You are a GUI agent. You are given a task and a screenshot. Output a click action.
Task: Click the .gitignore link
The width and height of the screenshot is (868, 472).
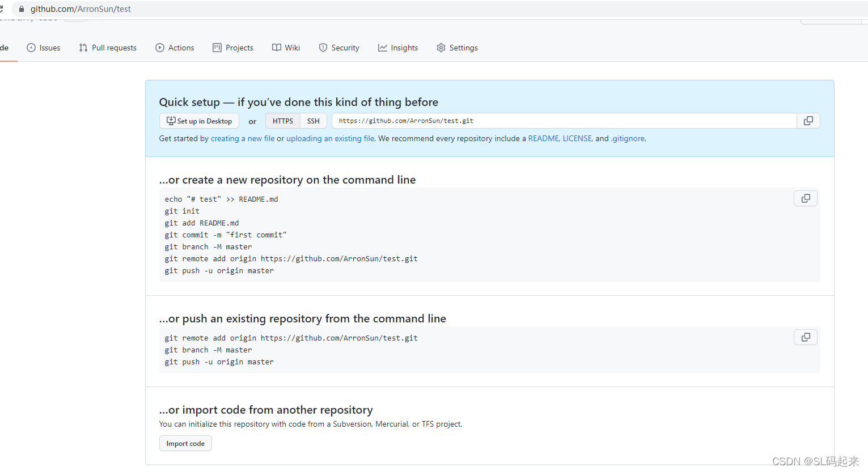coord(628,138)
